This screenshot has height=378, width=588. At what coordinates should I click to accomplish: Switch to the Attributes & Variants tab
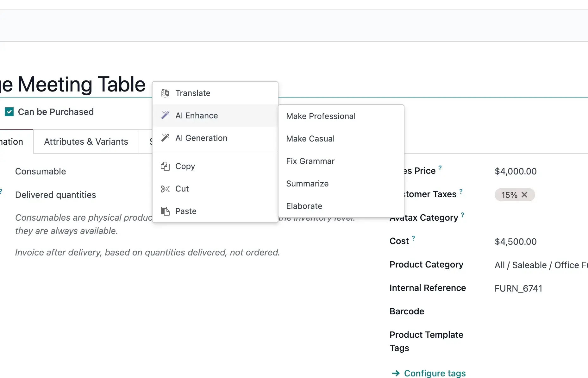coord(86,142)
